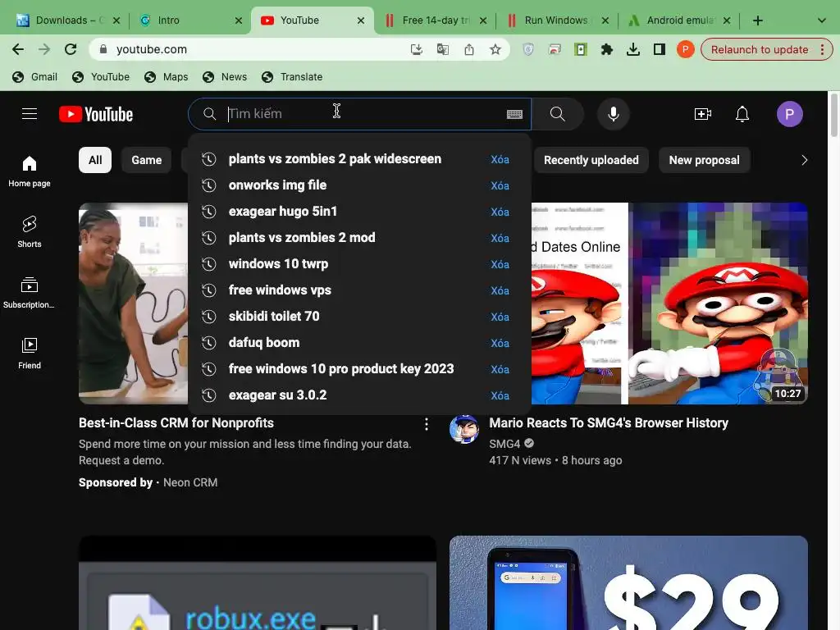
Task: Open the notifications bell
Action: pos(742,114)
